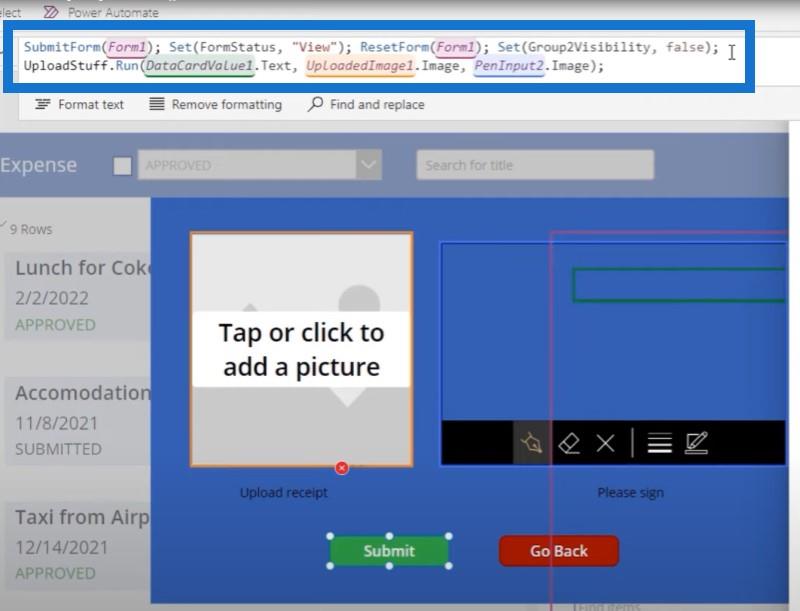Open the APPROVED status combo box
This screenshot has width=800, height=611.
[x=260, y=165]
